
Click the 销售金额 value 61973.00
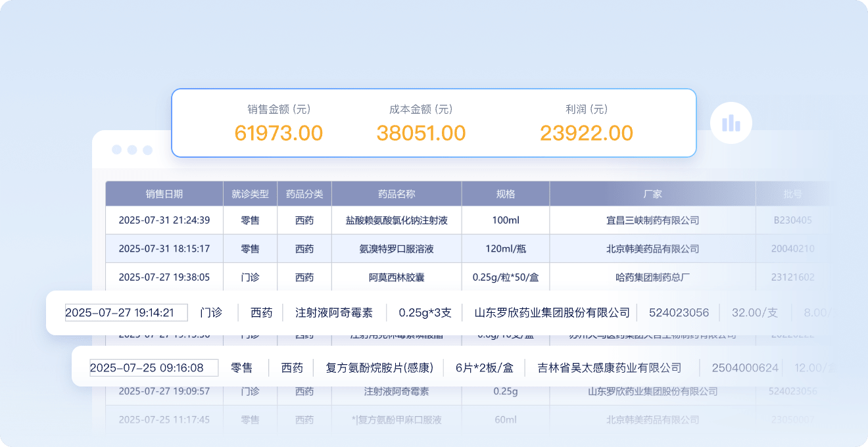click(279, 133)
